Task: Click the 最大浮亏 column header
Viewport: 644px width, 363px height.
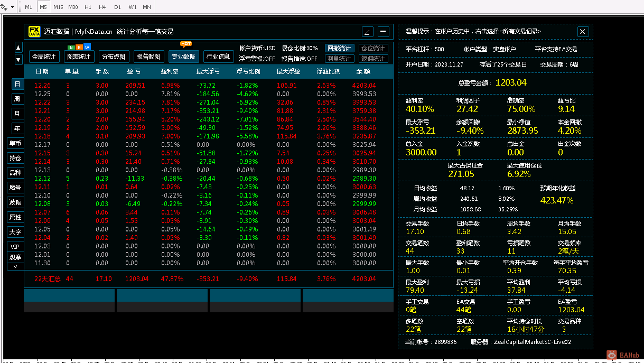Action: pyautogui.click(x=208, y=71)
